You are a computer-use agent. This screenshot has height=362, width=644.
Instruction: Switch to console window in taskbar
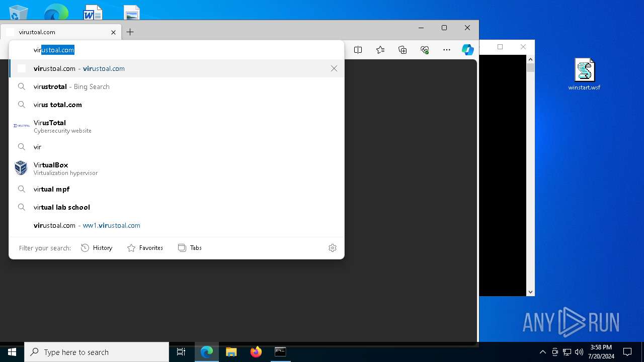click(x=280, y=352)
